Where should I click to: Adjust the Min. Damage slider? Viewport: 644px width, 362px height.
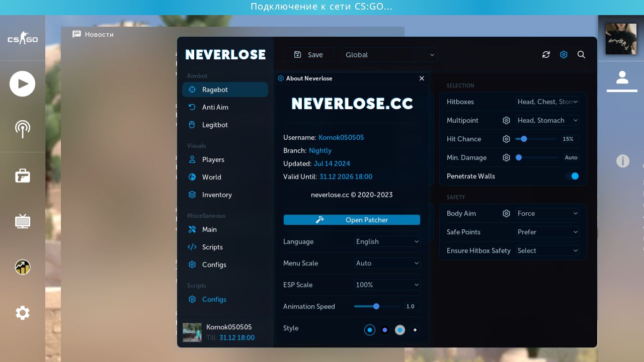[x=537, y=158]
